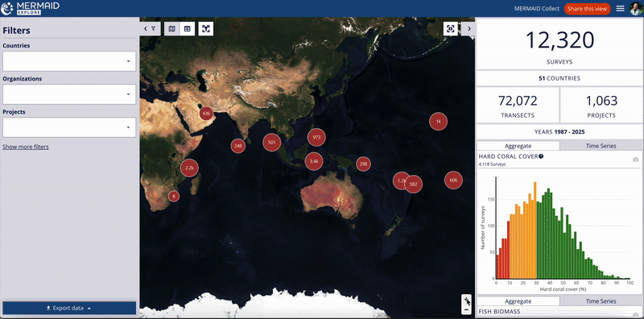The width and height of the screenshot is (644, 319).
Task: Switch to table view icon
Action: (187, 29)
